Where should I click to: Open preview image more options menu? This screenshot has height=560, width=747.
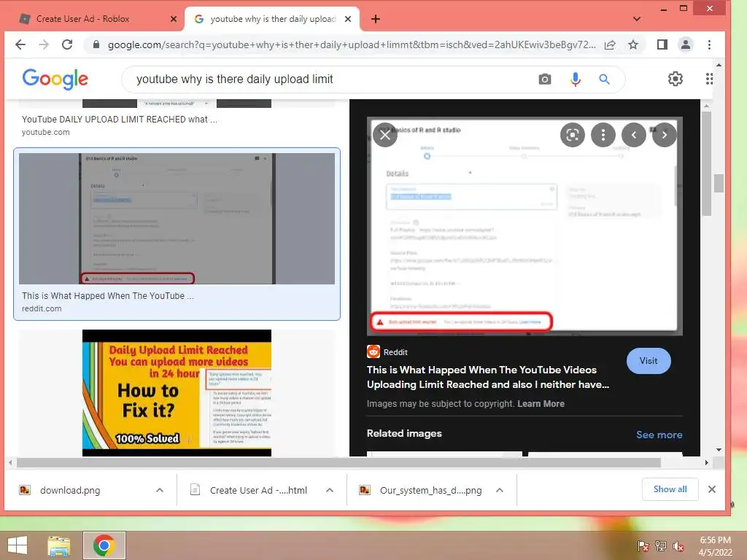point(603,135)
